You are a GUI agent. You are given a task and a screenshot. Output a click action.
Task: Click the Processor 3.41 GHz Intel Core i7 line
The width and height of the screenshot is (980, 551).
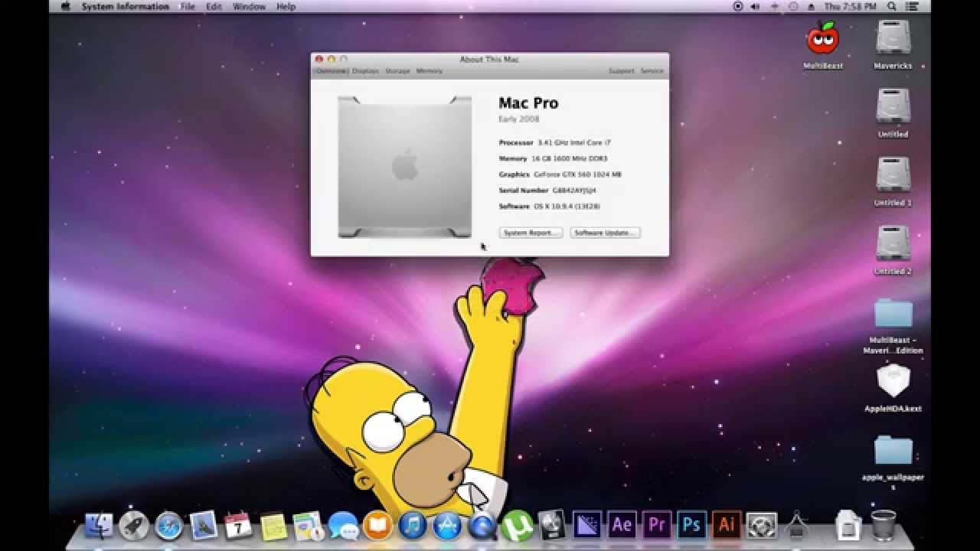(555, 142)
